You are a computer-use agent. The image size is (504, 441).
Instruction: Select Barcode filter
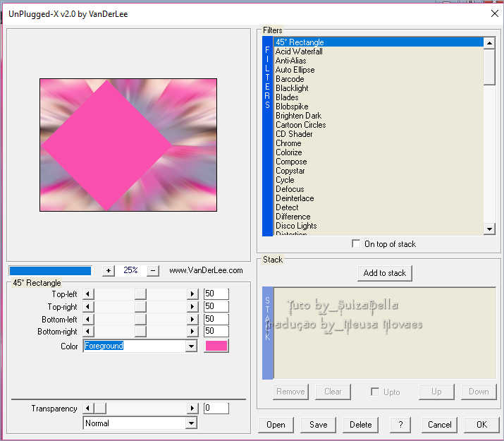point(379,79)
